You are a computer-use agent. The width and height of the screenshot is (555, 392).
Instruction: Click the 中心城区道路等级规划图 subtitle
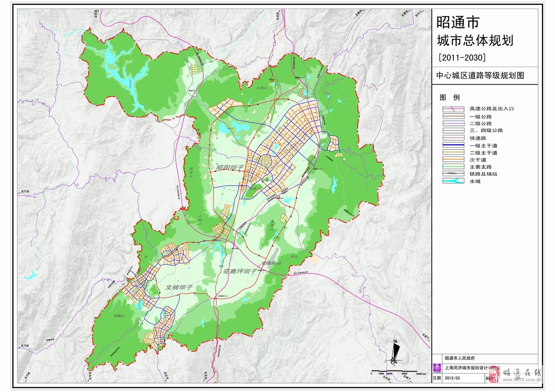point(481,75)
